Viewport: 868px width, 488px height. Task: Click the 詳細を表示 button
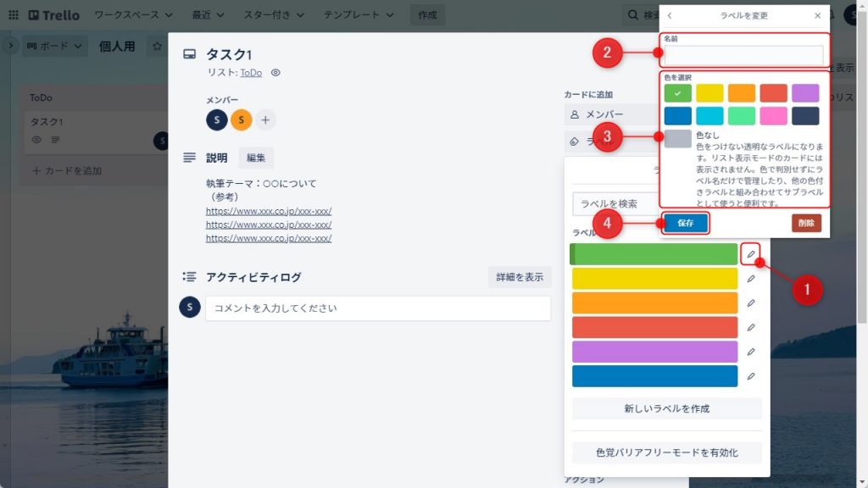point(520,277)
